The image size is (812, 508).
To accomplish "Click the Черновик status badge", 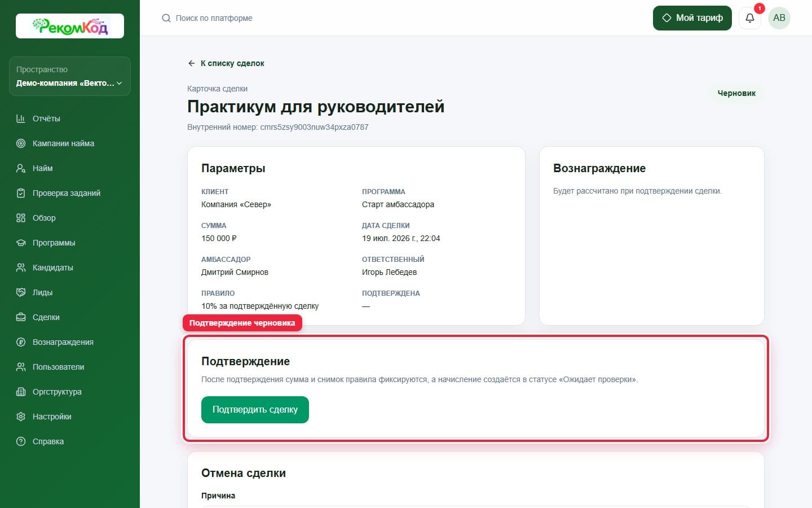I will pos(736,93).
